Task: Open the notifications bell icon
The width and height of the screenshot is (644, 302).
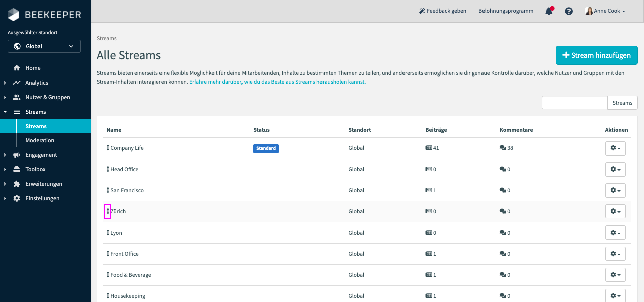Action: coord(549,11)
